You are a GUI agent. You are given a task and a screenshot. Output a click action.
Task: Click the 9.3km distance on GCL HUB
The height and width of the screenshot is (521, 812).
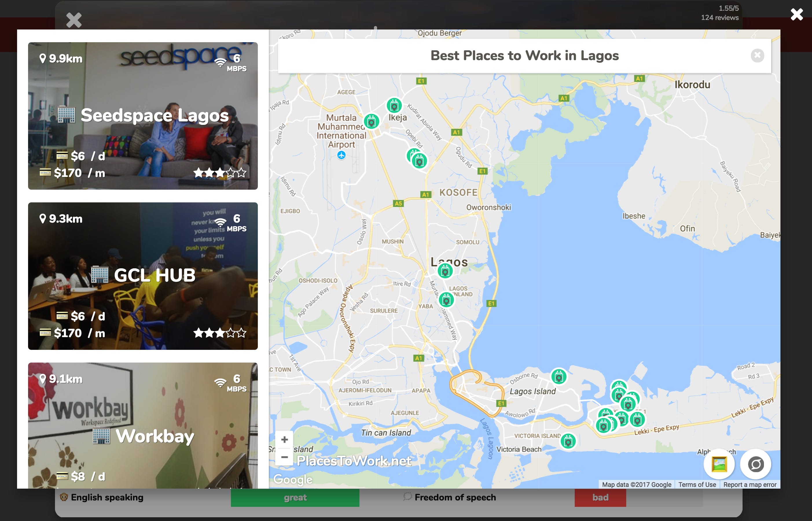(x=66, y=219)
